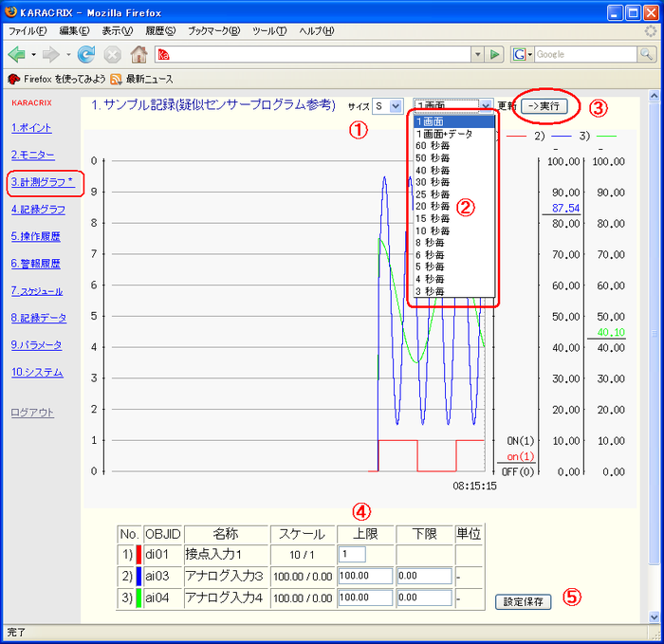Viewport: 664px width, 644px height.
Task: Open the サイズ size dropdown
Action: tap(387, 106)
